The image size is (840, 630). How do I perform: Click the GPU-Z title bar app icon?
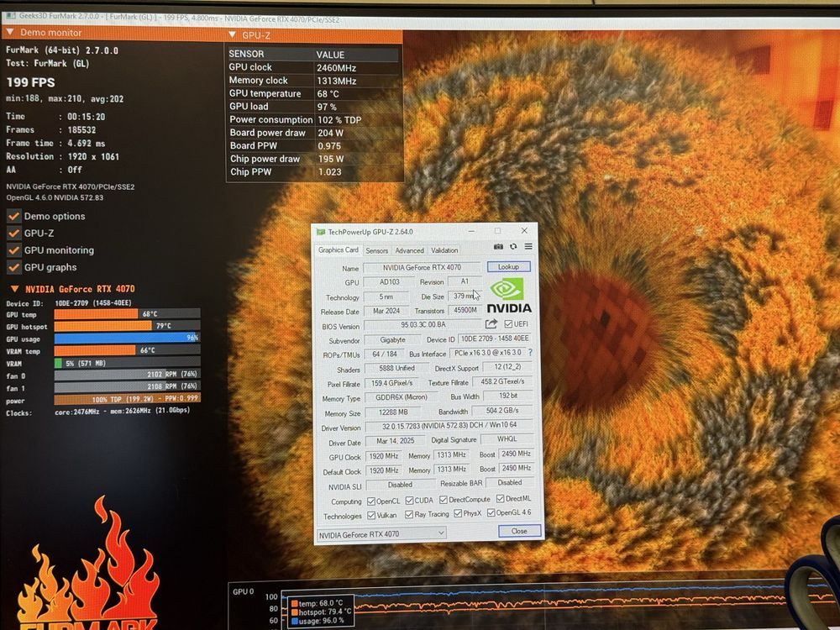pyautogui.click(x=321, y=232)
